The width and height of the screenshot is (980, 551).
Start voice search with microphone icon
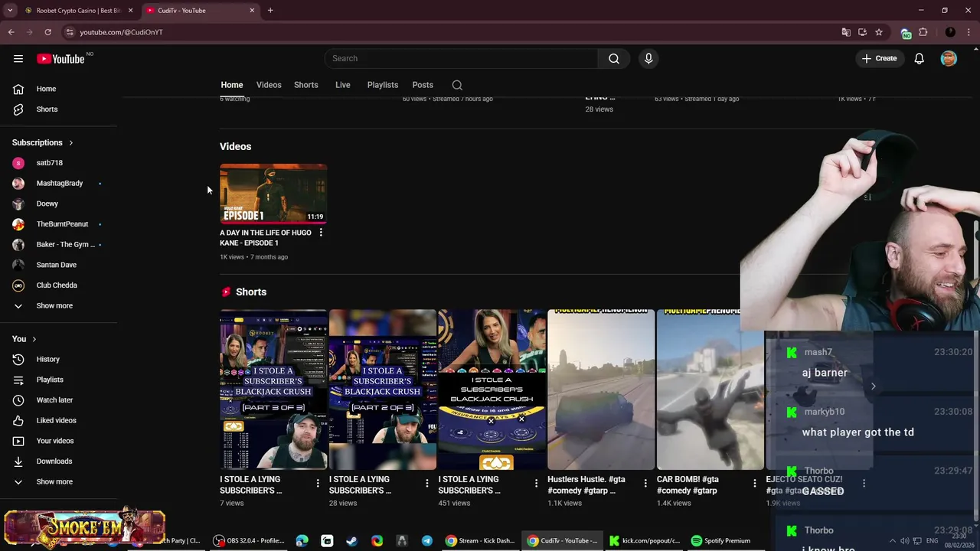pyautogui.click(x=648, y=58)
